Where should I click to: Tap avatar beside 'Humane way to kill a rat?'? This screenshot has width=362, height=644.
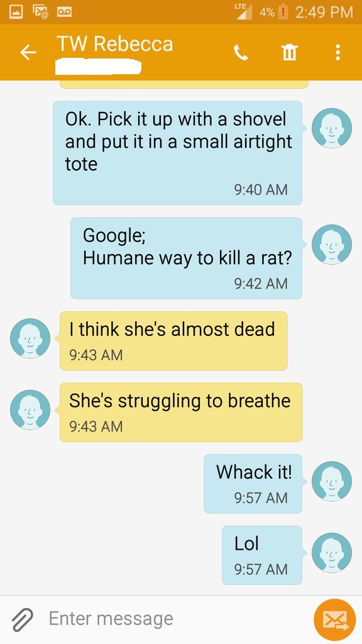click(332, 245)
